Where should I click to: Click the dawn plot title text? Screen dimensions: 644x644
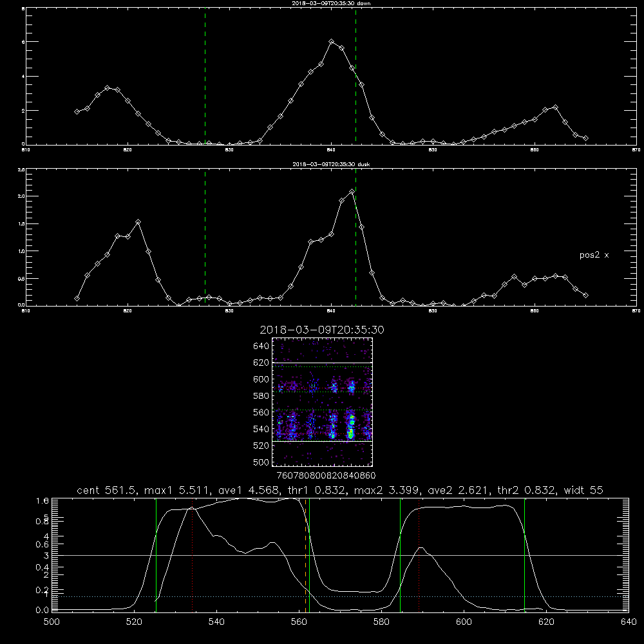point(331,3)
